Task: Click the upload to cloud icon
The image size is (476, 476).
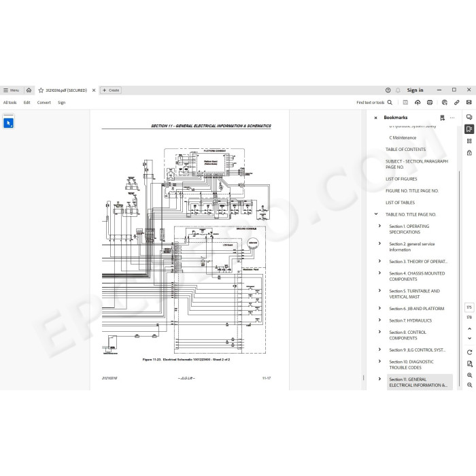Action: pos(418,103)
